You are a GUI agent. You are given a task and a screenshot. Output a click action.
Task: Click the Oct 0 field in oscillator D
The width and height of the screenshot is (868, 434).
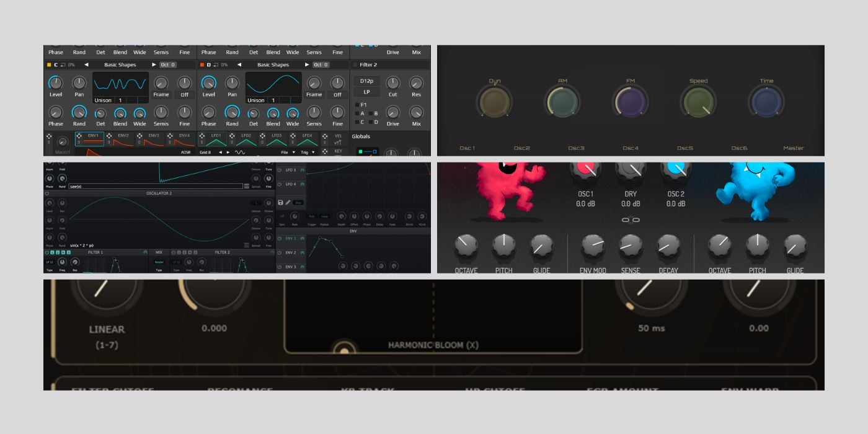(321, 64)
